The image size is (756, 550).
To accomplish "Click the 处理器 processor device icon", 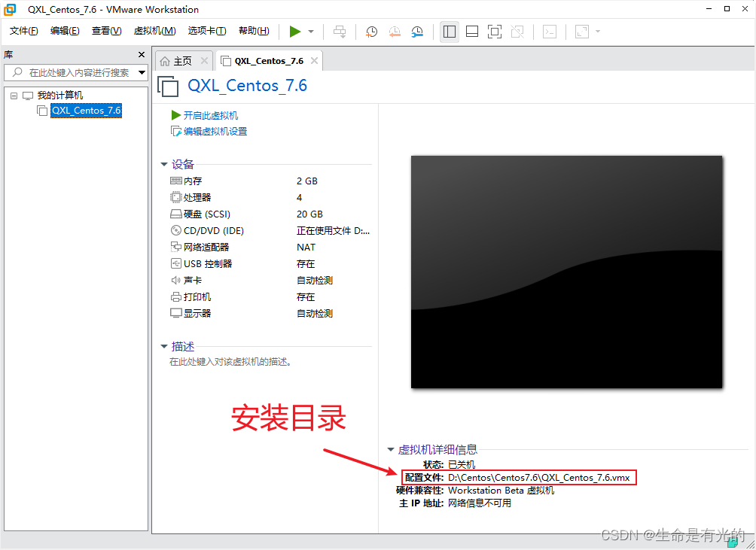I will coord(176,197).
